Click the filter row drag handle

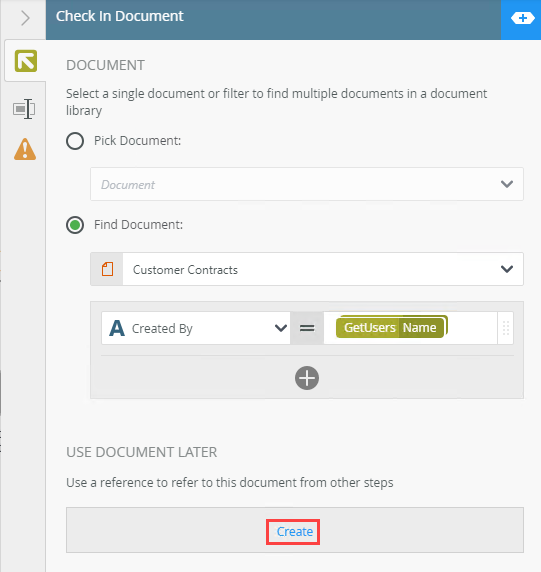point(506,328)
